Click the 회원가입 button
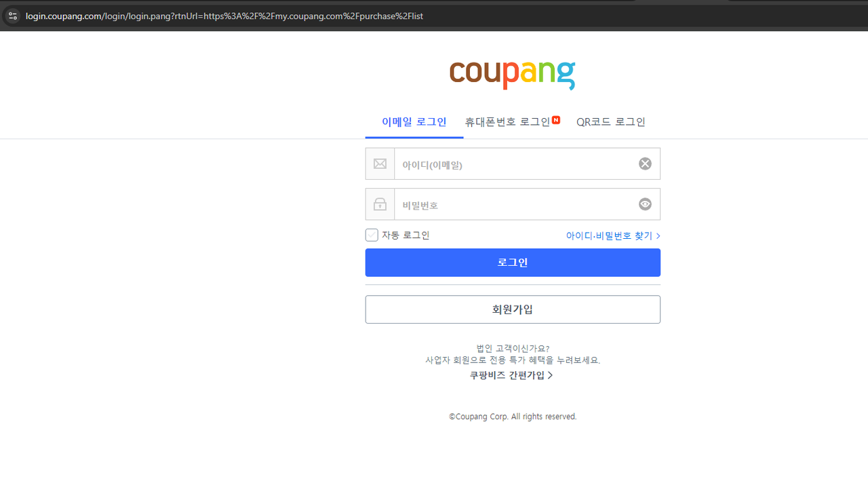Image resolution: width=868 pixels, height=477 pixels. click(x=513, y=309)
